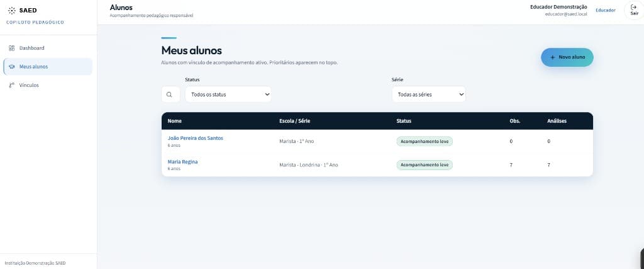Select Meus alunos in sidebar
This screenshot has height=269, width=644.
[48, 67]
